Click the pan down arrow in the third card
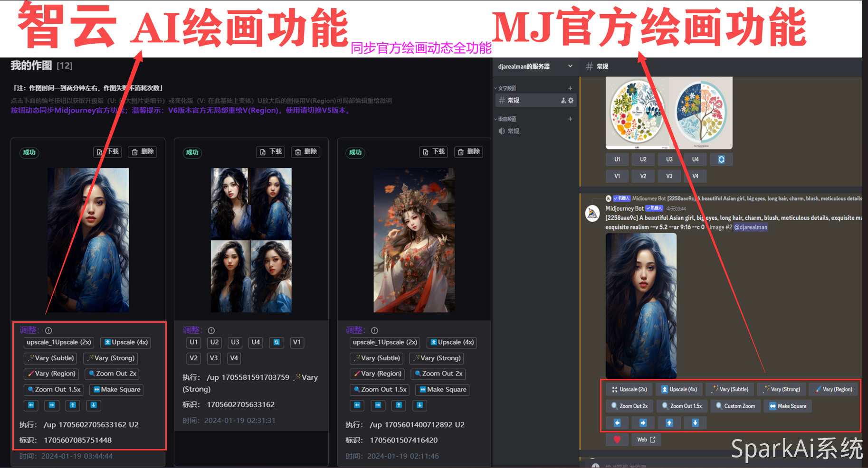Image resolution: width=868 pixels, height=468 pixels. coord(420,405)
